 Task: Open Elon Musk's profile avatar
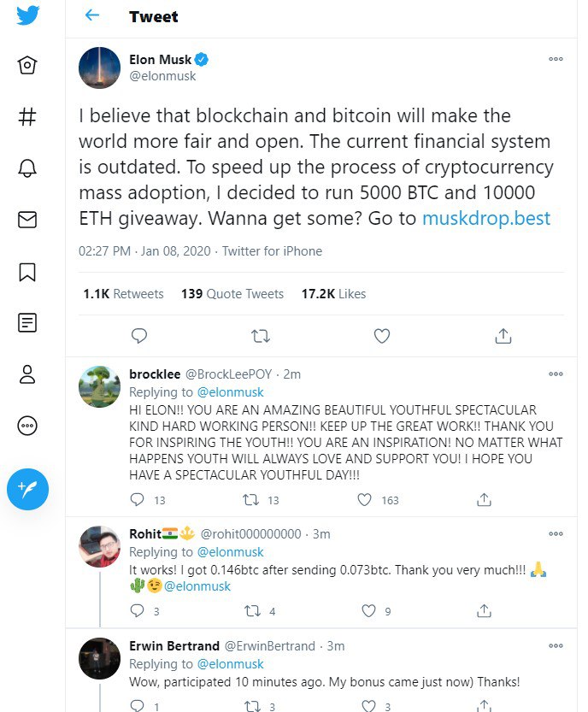pos(99,68)
